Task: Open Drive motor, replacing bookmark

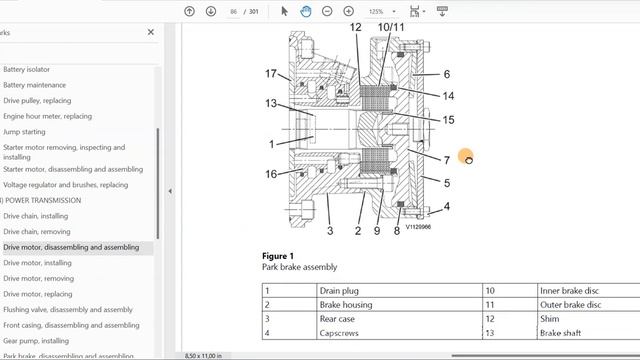Action: (x=38, y=294)
